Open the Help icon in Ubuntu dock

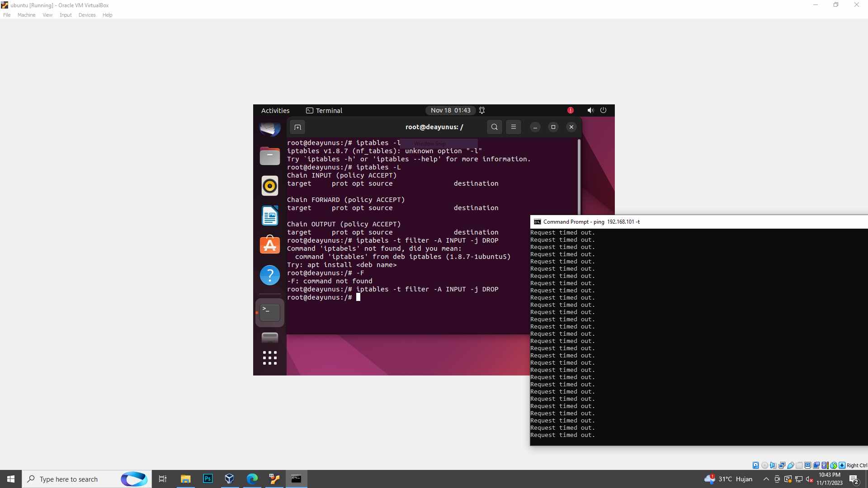[x=270, y=275]
